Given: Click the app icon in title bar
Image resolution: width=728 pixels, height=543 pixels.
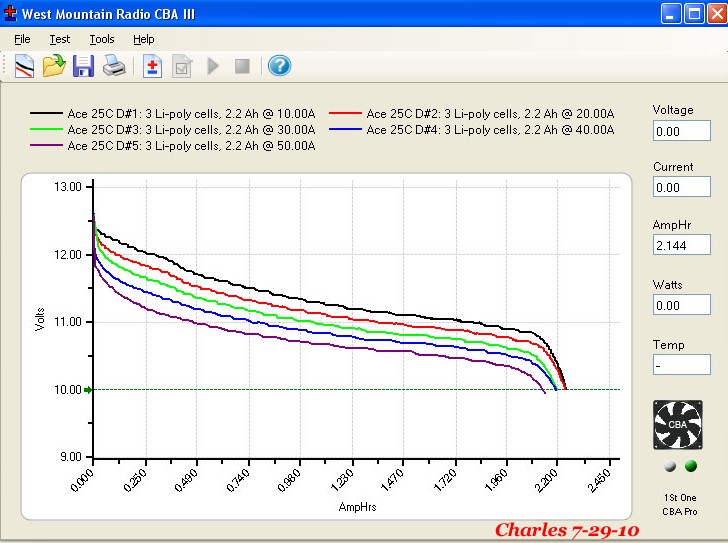Looking at the screenshot, I should coord(9,13).
